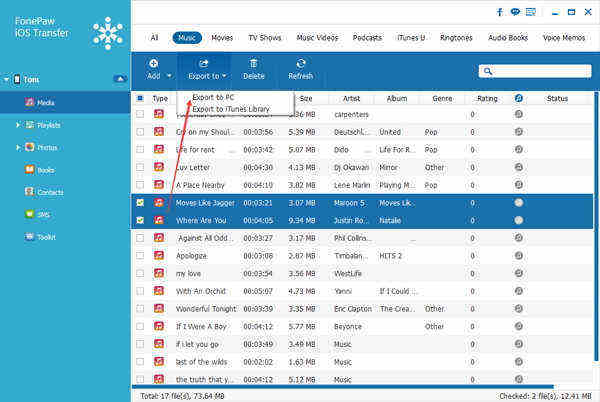600x402 pixels.
Task: Sort by Genre column header
Action: coord(442,98)
